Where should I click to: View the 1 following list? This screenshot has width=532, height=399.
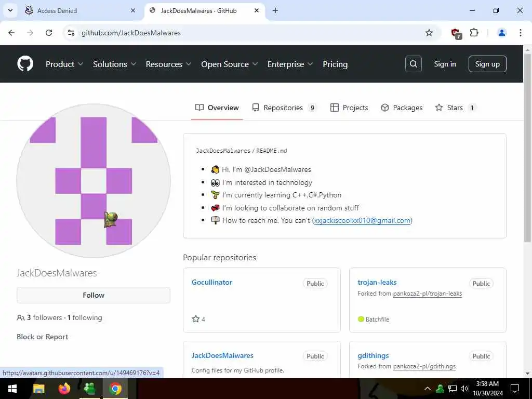85,317
